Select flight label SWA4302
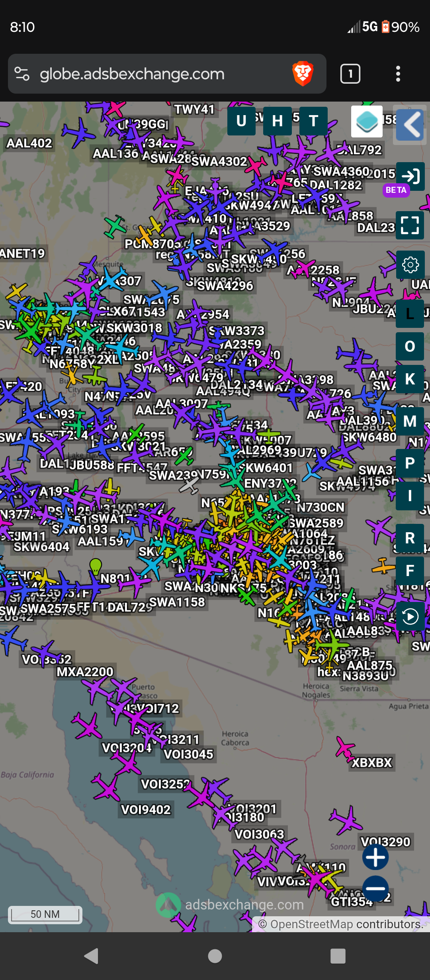The width and height of the screenshot is (430, 980). [x=219, y=161]
